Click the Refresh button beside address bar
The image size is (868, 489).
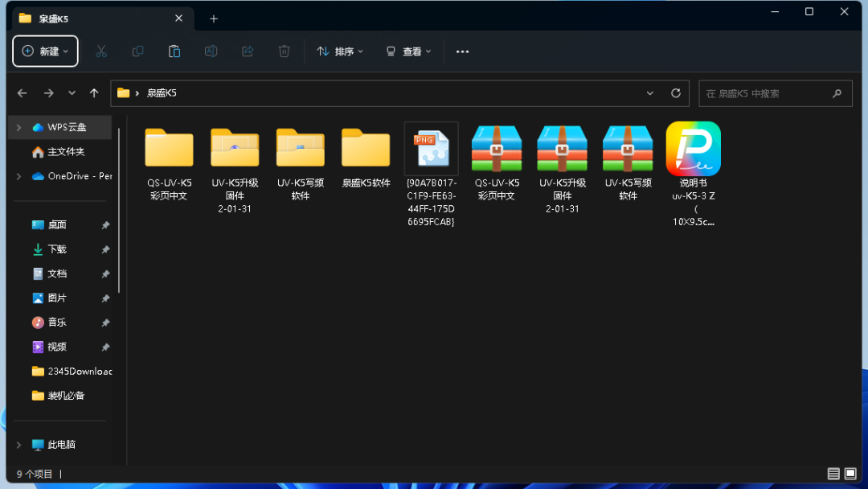tap(676, 93)
